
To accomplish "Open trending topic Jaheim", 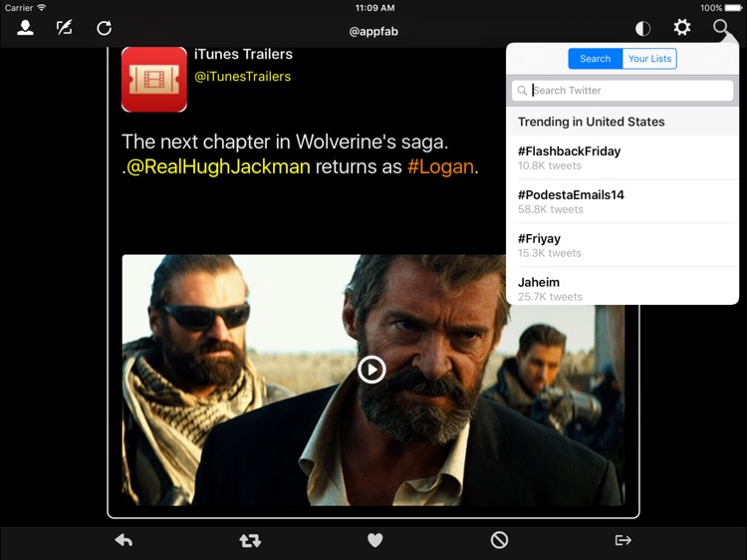I will point(622,286).
